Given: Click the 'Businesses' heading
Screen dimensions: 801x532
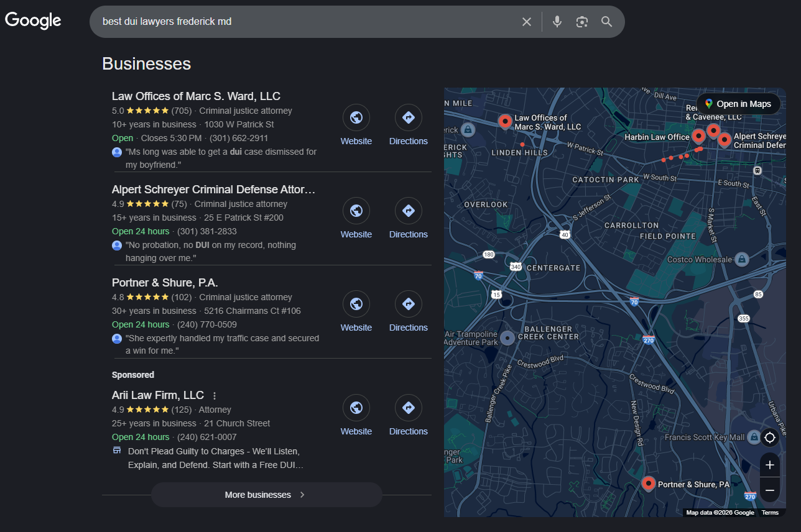Looking at the screenshot, I should 147,63.
